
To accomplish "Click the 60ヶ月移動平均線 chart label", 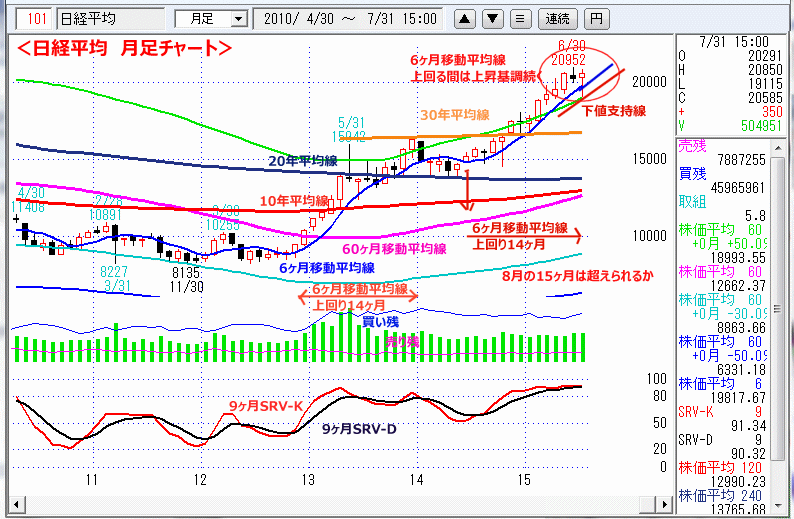I will pyautogui.click(x=394, y=249).
